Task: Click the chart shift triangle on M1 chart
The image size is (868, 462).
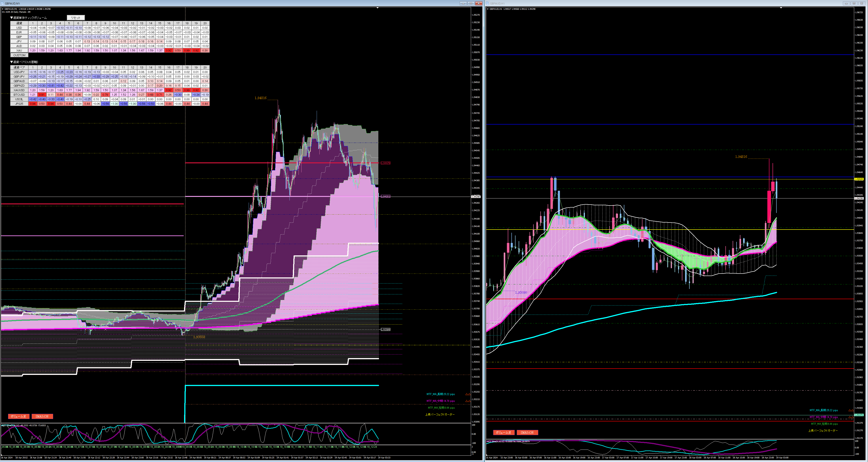Action: 377,8
